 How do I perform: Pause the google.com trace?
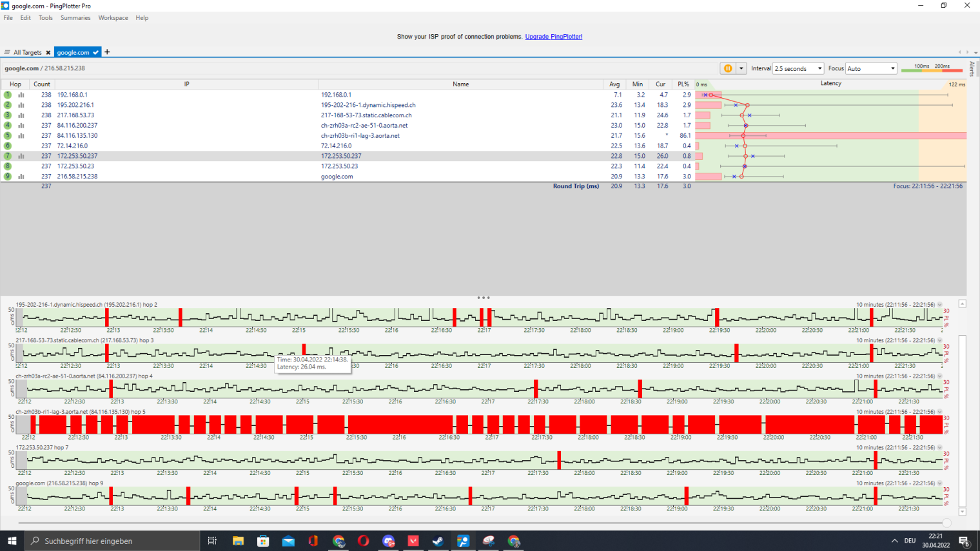[728, 68]
